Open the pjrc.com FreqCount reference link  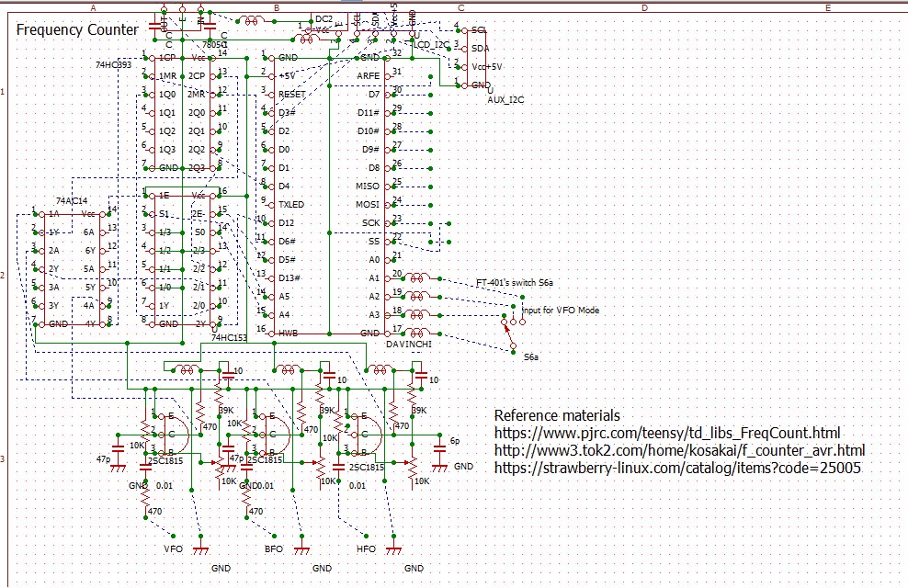[667, 433]
